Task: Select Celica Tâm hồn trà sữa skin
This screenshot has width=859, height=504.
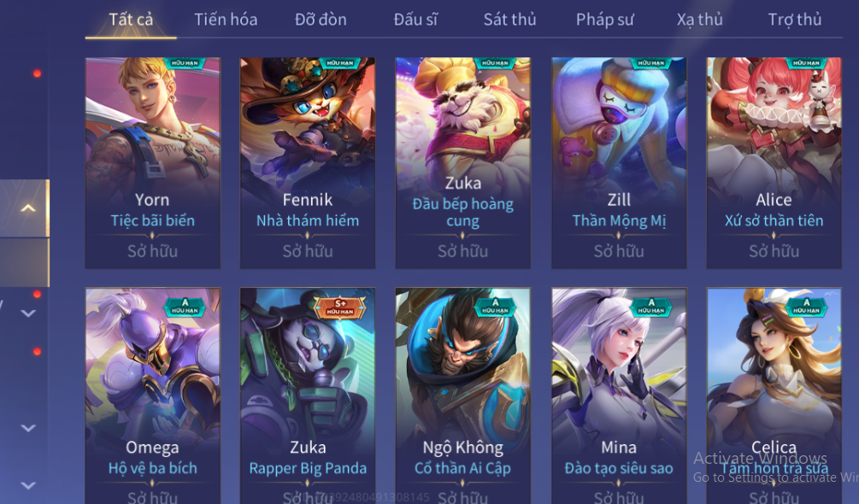Action: coord(774,396)
